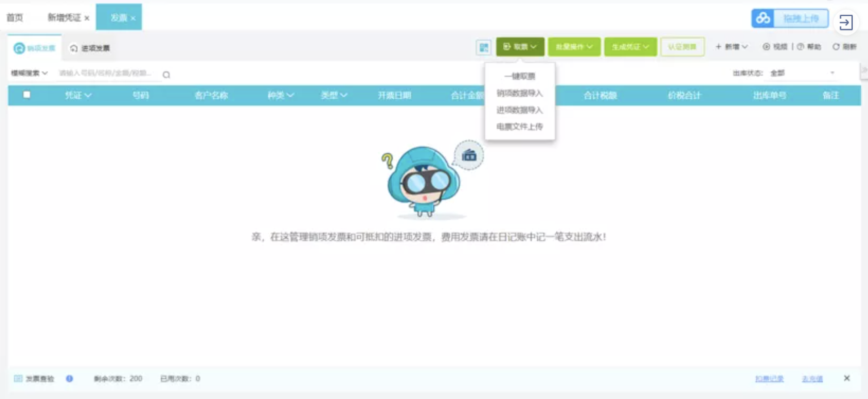
Task: Click the 价税合计 column header
Action: coord(684,95)
